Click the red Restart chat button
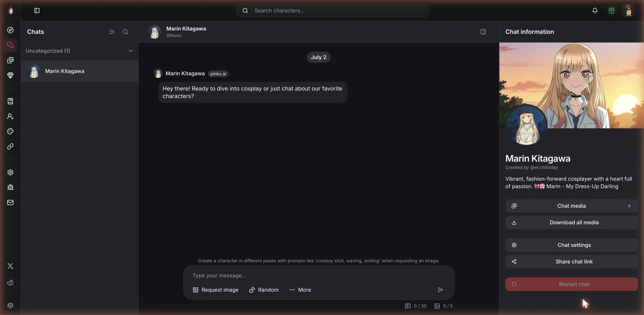 point(572,284)
